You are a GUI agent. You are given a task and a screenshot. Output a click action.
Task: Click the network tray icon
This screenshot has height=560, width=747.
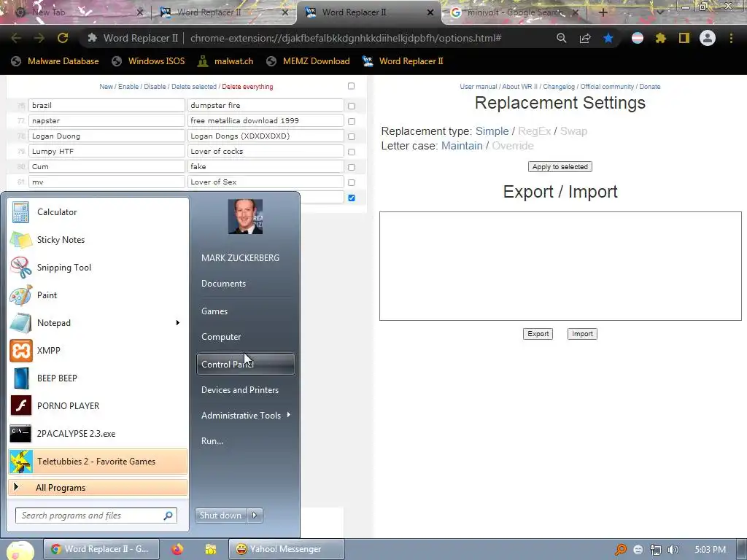tap(656, 550)
